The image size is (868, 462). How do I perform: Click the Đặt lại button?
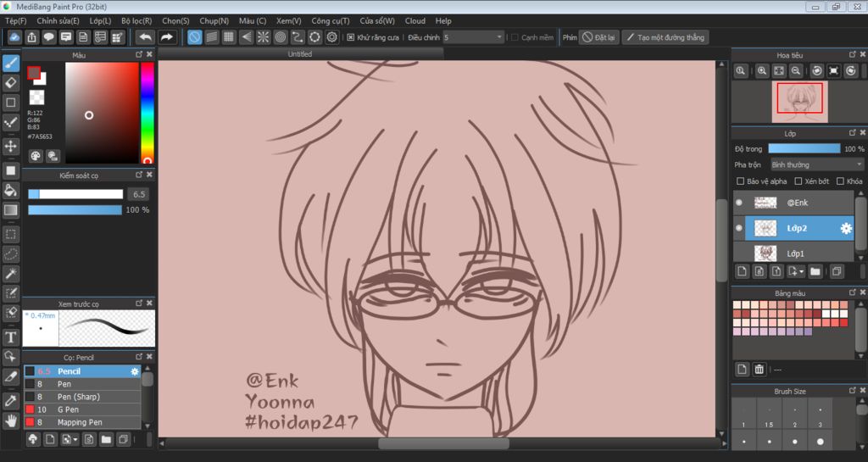click(599, 37)
